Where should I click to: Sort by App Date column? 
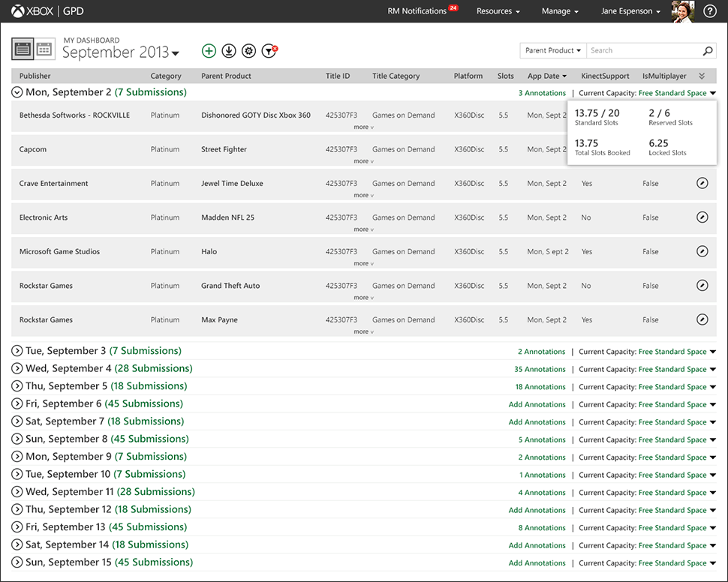[547, 76]
